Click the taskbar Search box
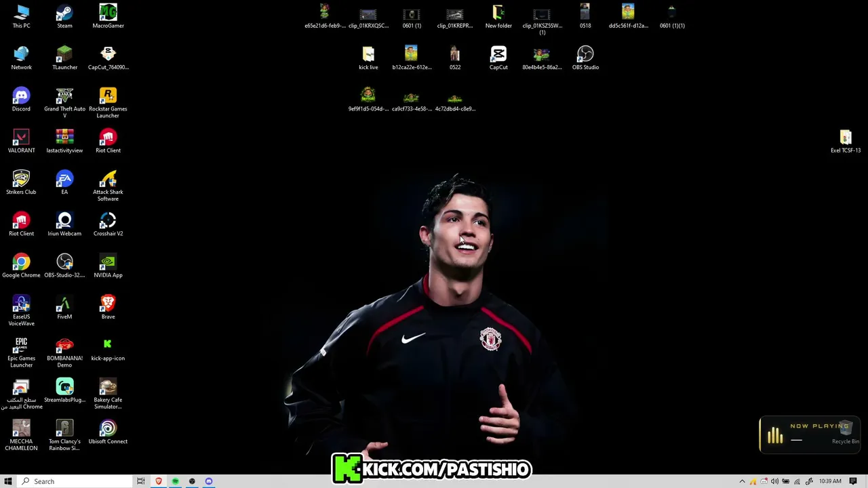The width and height of the screenshot is (868, 488). 75,481
